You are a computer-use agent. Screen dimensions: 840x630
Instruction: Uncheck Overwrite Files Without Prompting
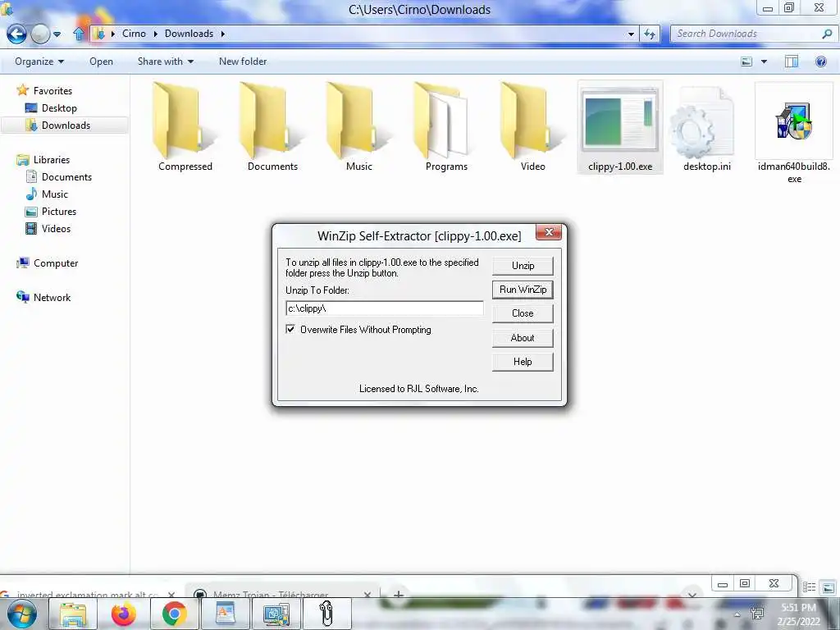tap(290, 329)
